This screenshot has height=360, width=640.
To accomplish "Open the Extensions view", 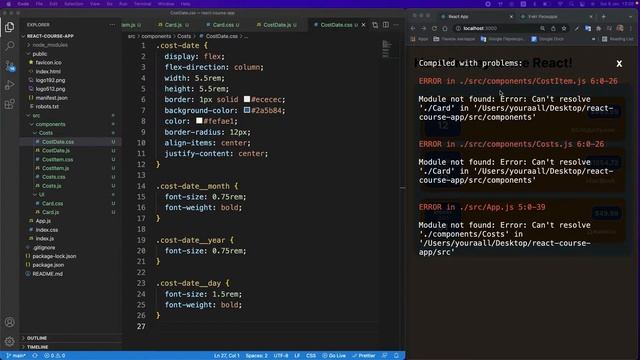I will tap(9, 104).
